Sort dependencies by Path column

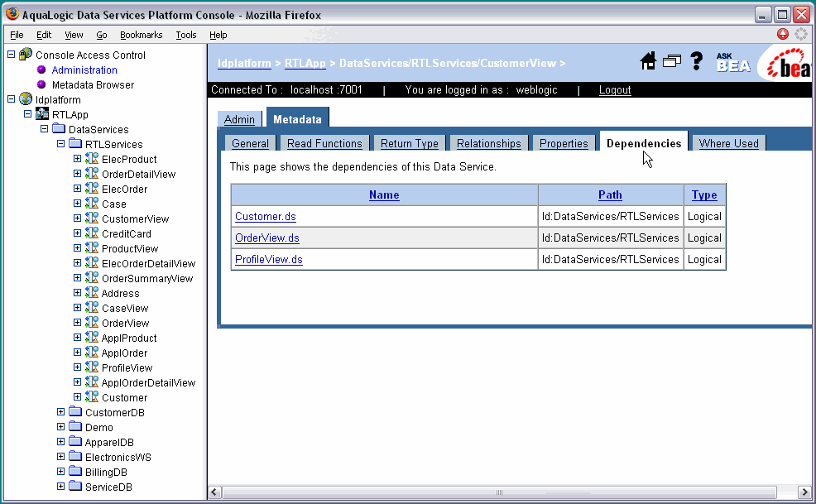(610, 194)
